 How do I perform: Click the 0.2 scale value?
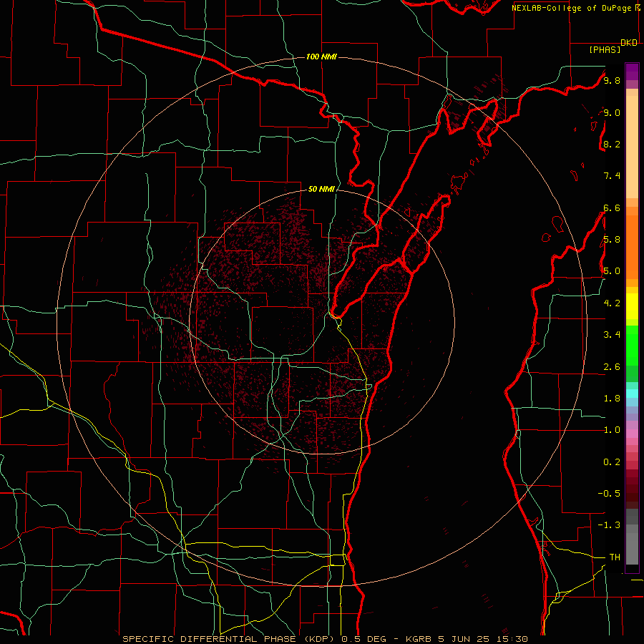pos(612,462)
